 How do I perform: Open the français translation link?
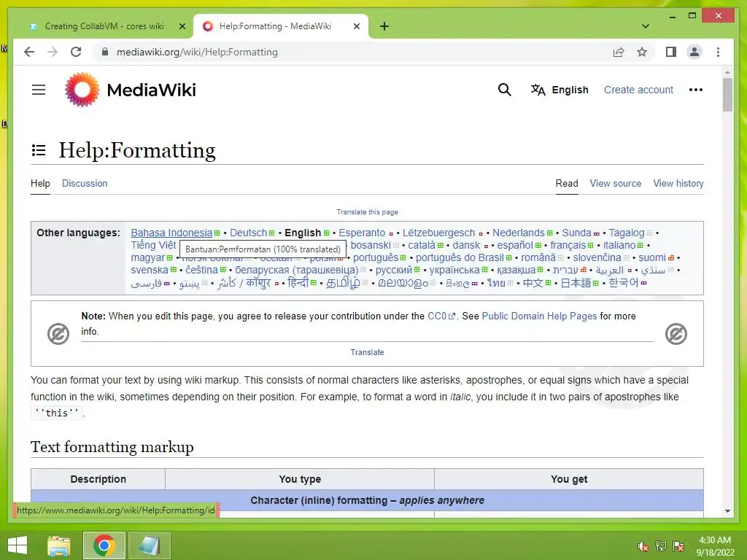point(568,245)
